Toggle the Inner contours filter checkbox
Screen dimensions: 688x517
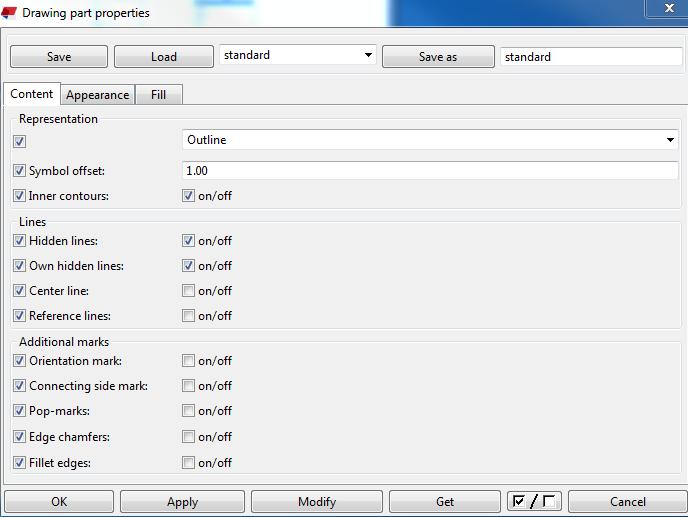(19, 196)
